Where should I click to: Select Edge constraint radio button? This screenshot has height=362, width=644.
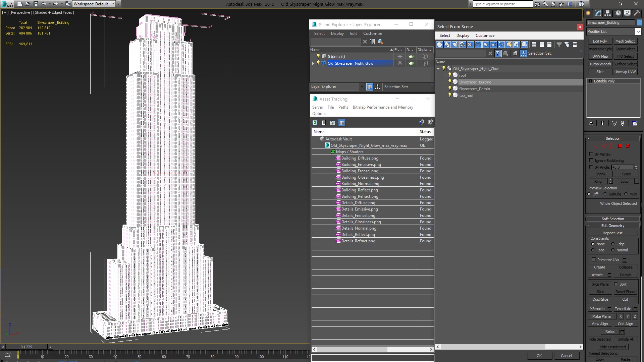click(x=613, y=244)
